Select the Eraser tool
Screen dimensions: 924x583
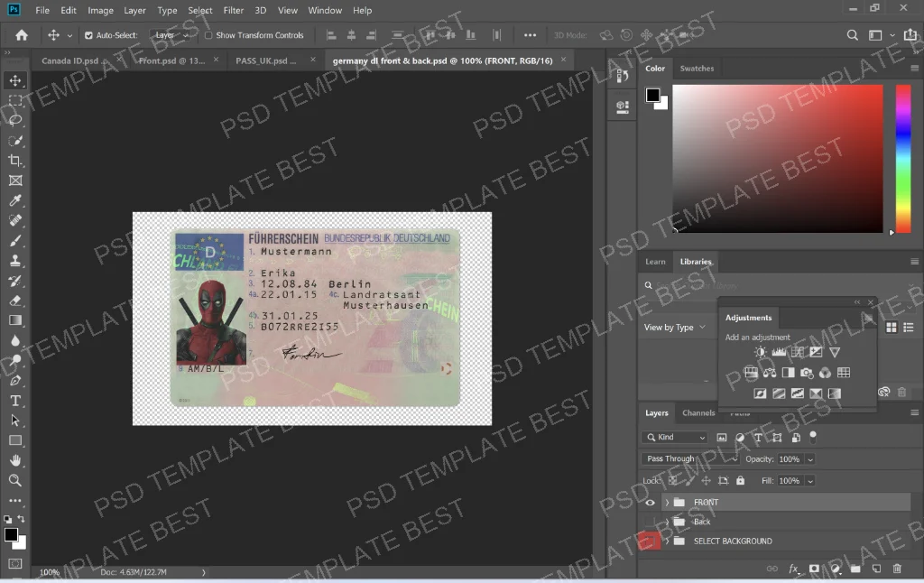pos(15,301)
